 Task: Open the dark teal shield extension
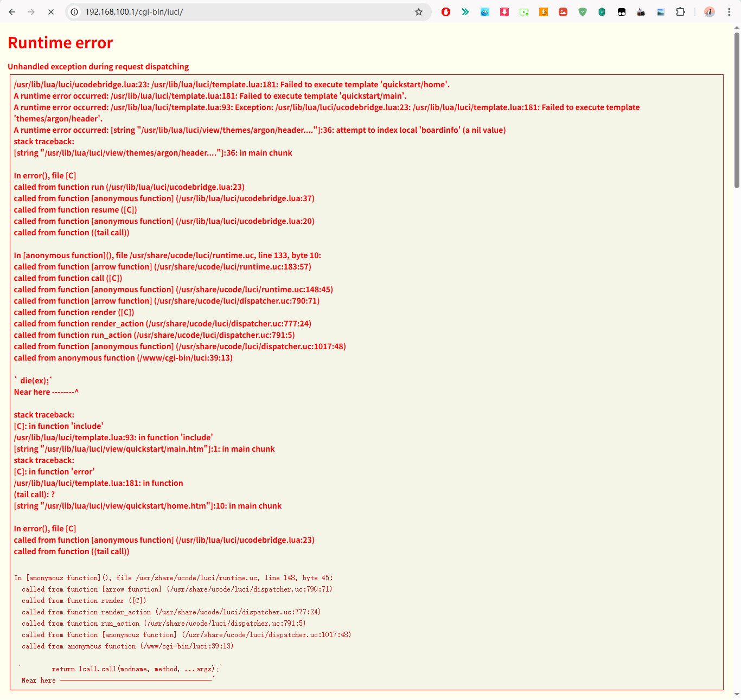coord(602,12)
